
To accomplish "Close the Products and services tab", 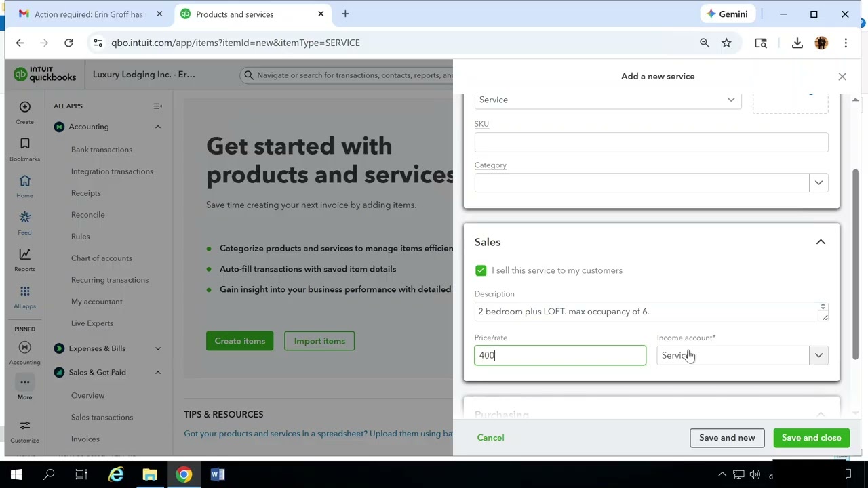I will (x=321, y=14).
